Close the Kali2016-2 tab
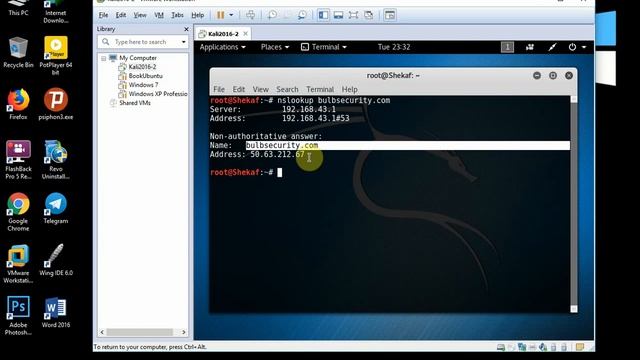Image resolution: width=640 pixels, height=360 pixels. pyautogui.click(x=245, y=34)
